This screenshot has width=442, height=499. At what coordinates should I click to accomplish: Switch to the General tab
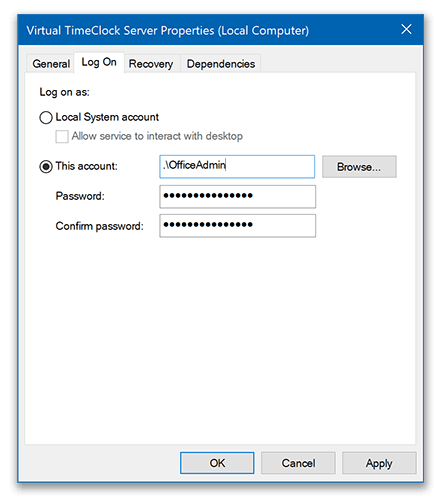click(x=51, y=63)
